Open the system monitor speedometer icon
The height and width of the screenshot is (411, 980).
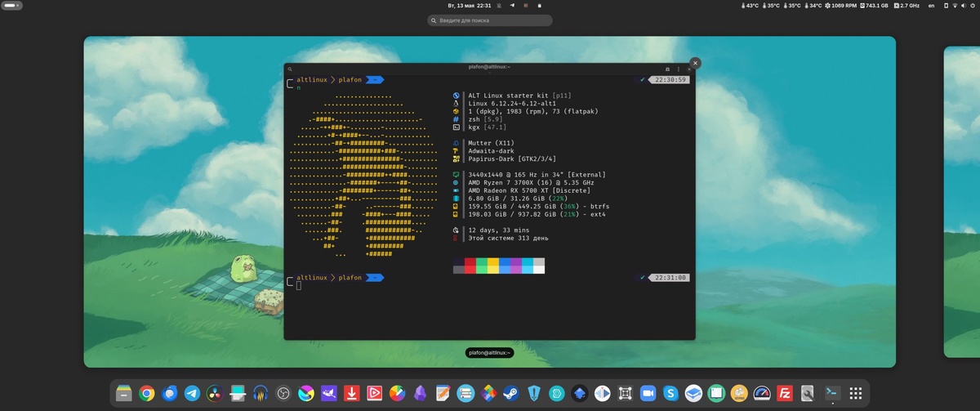[762, 393]
